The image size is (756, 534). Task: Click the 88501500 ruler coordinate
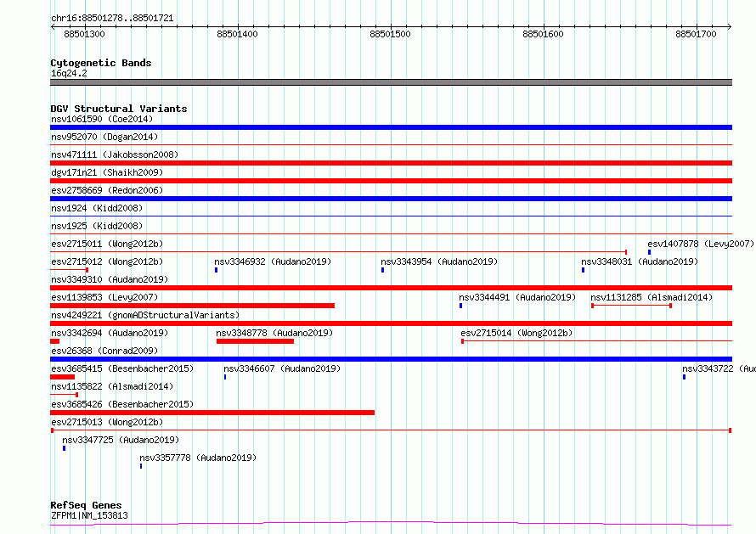pos(390,34)
